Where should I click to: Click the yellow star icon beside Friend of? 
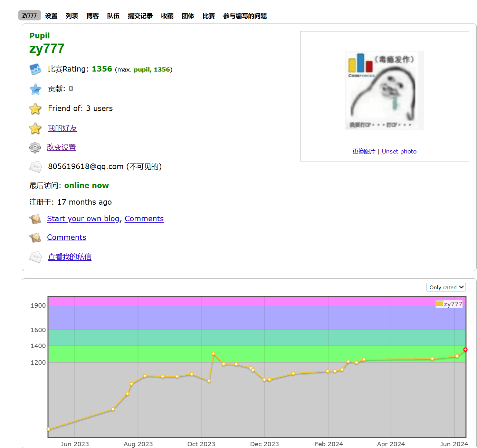(x=36, y=109)
